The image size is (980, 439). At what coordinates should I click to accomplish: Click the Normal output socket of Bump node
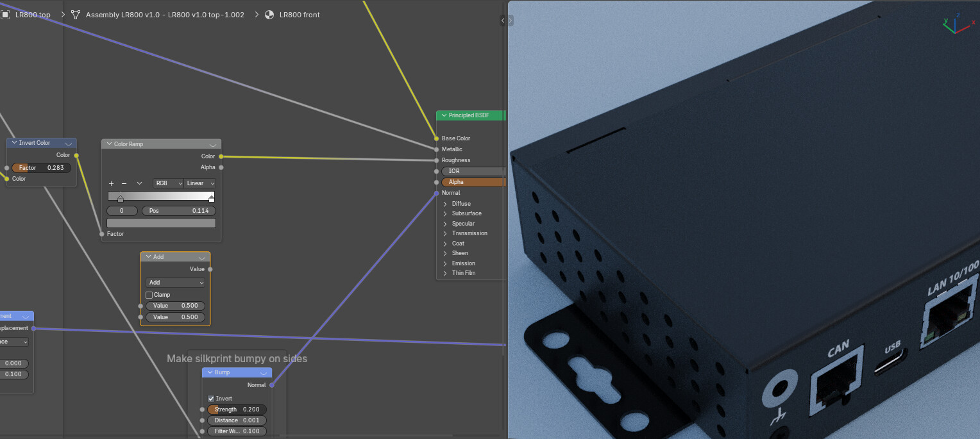(x=272, y=385)
